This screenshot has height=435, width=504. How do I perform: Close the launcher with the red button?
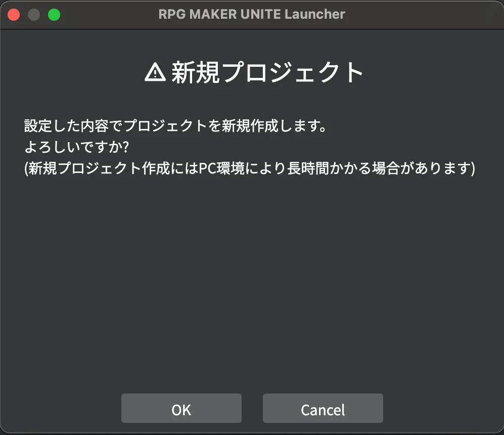(x=14, y=15)
